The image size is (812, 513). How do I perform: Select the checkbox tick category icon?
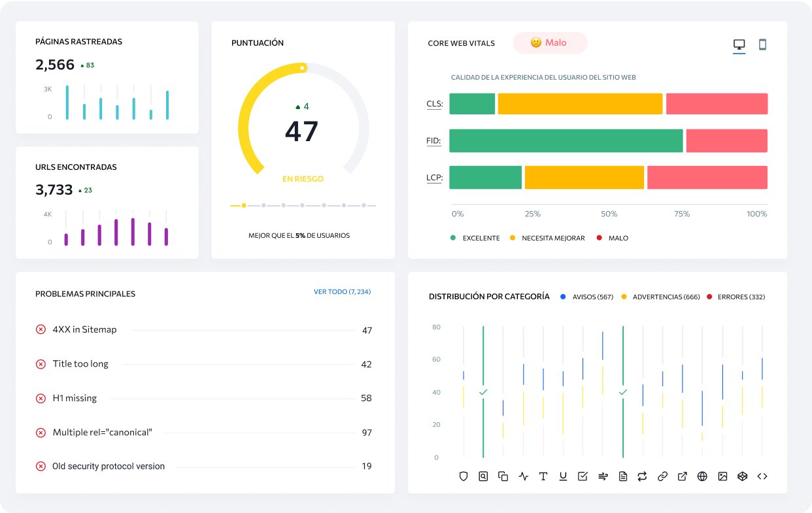click(583, 476)
